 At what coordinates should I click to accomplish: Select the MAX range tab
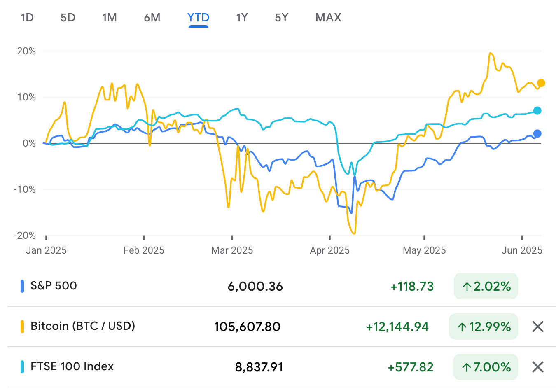tap(329, 18)
